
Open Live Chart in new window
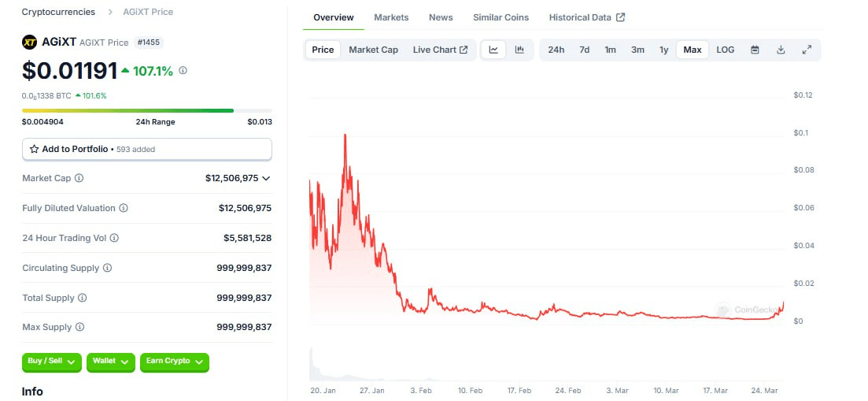click(x=440, y=50)
